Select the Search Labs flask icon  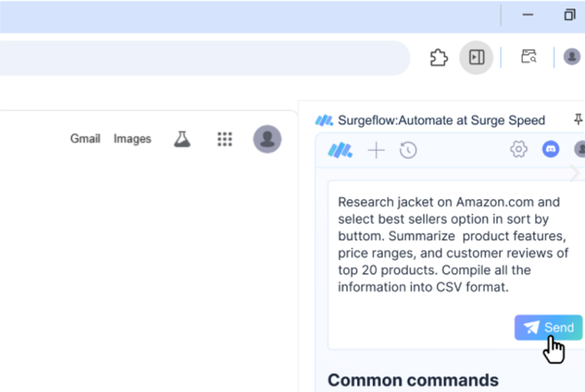[182, 139]
